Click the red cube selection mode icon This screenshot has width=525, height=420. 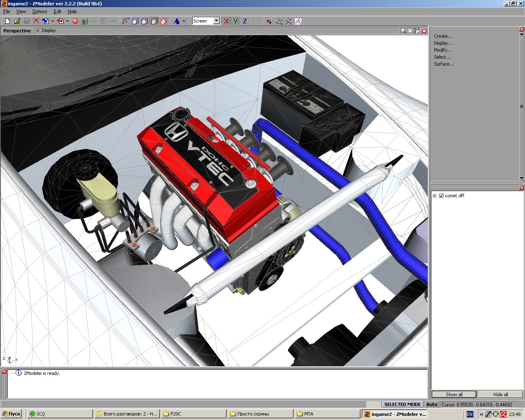tap(164, 21)
